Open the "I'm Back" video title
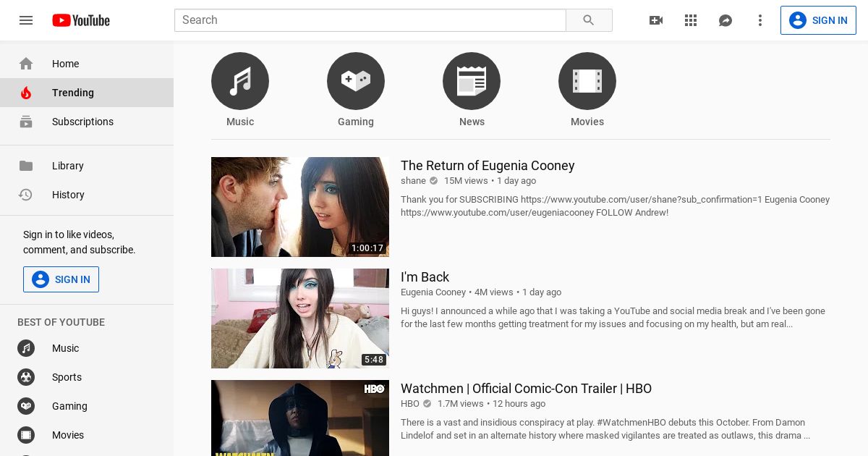Image resolution: width=868 pixels, height=456 pixels. point(425,277)
